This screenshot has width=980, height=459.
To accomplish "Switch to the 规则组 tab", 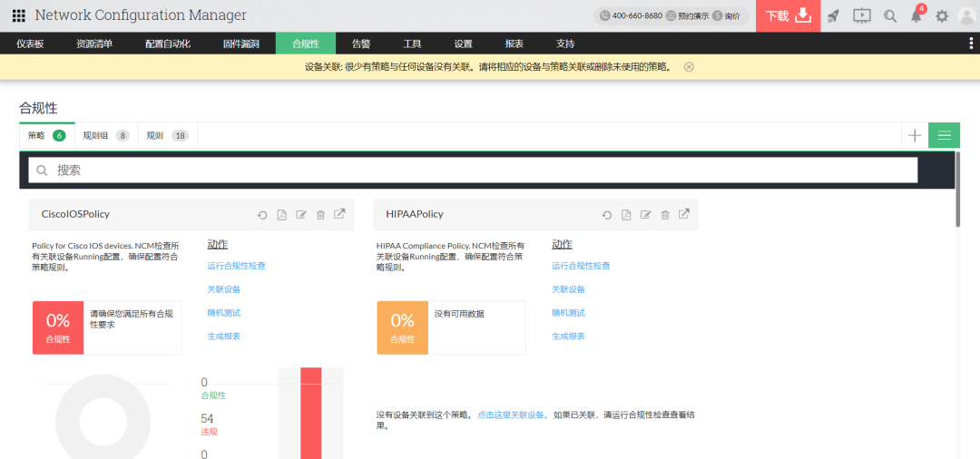I will point(106,135).
